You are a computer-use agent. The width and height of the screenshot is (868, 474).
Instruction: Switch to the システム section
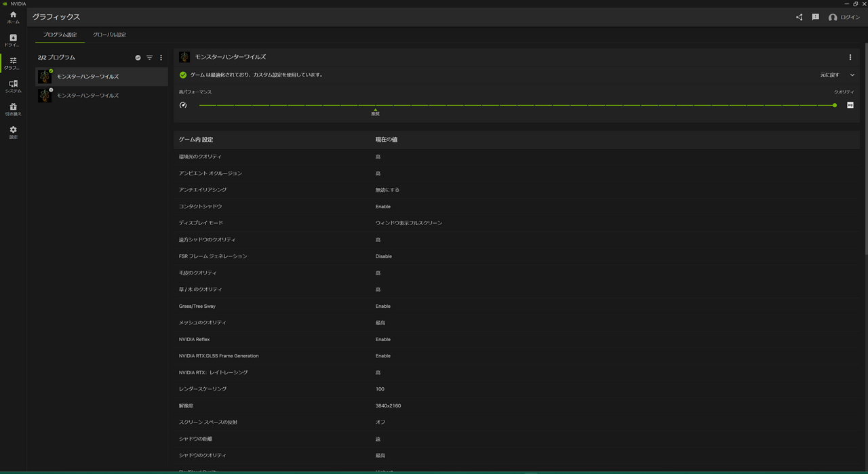12,86
